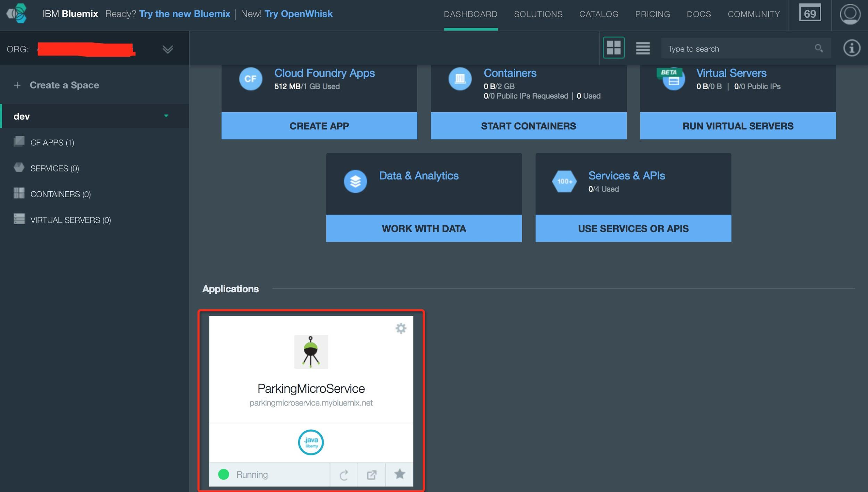Click the IBM Bluemix hexagon logo
Viewport: 868px width, 492px height.
[17, 14]
